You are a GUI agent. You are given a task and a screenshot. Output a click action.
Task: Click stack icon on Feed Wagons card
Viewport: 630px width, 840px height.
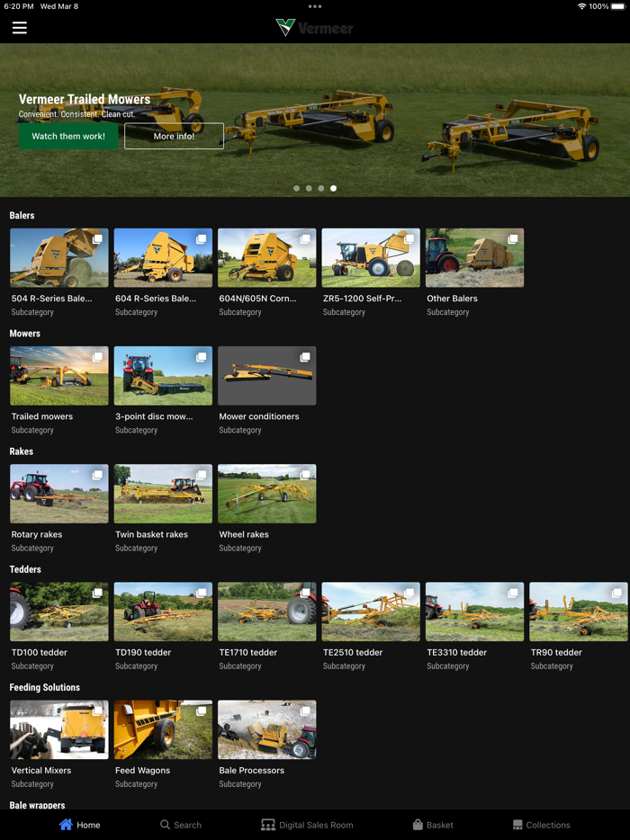tap(201, 710)
